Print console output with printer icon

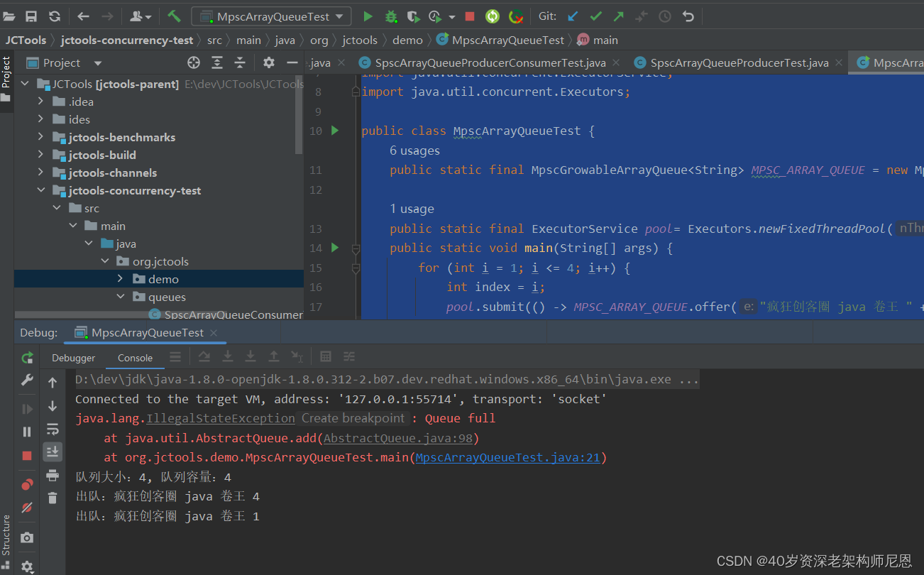pyautogui.click(x=53, y=475)
